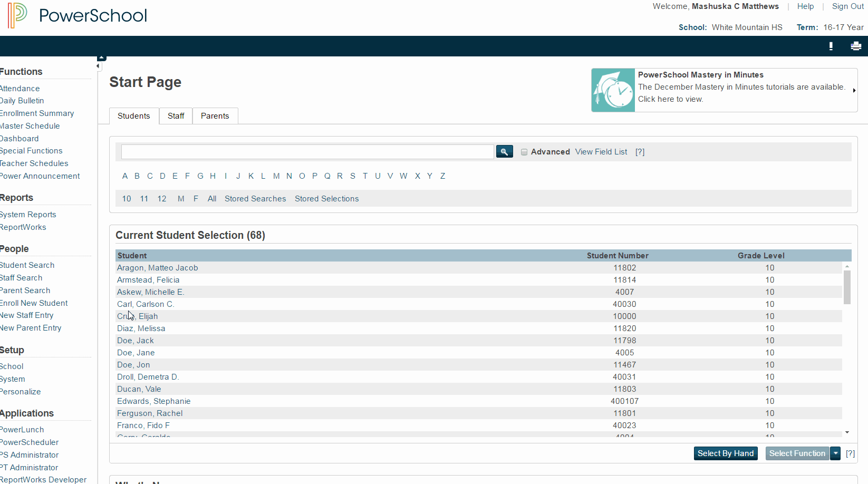Open student Franco, Fido F
The height and width of the screenshot is (484, 868).
(x=143, y=425)
